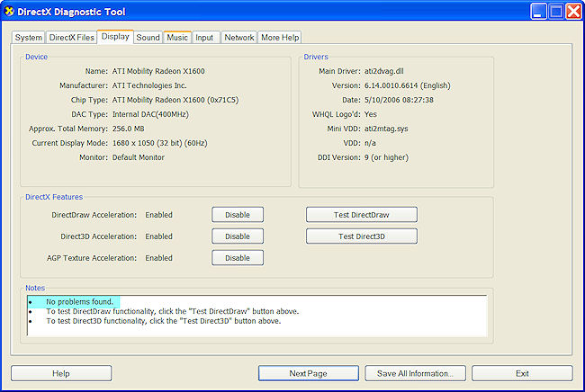This screenshot has height=392, width=585.
Task: Click the Help button
Action: coord(61,373)
